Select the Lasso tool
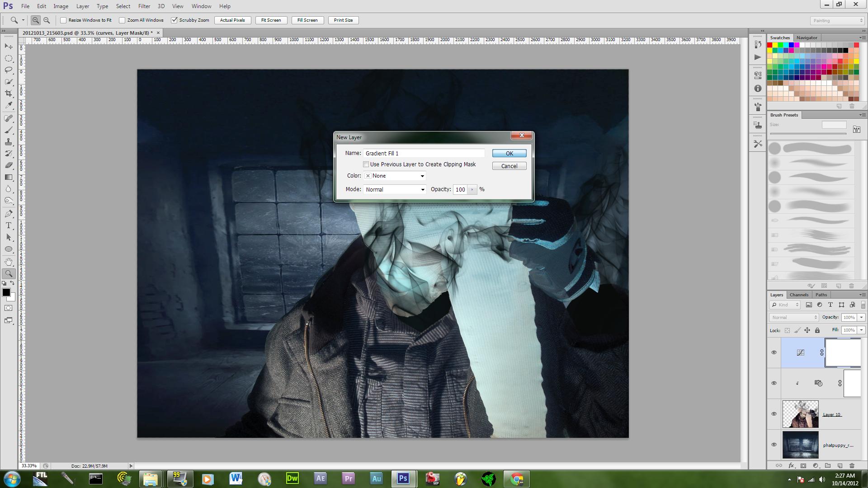 pyautogui.click(x=9, y=70)
